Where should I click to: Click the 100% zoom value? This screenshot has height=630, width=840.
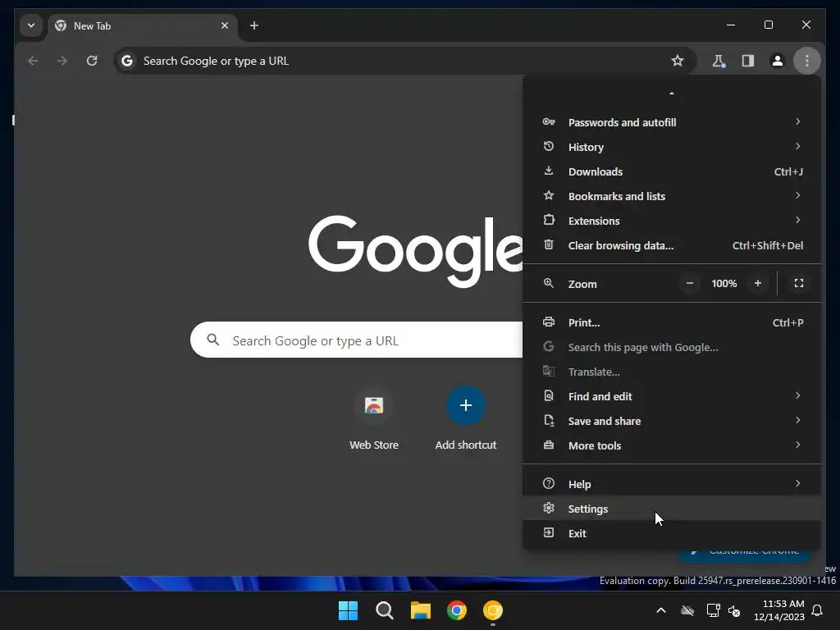point(724,283)
